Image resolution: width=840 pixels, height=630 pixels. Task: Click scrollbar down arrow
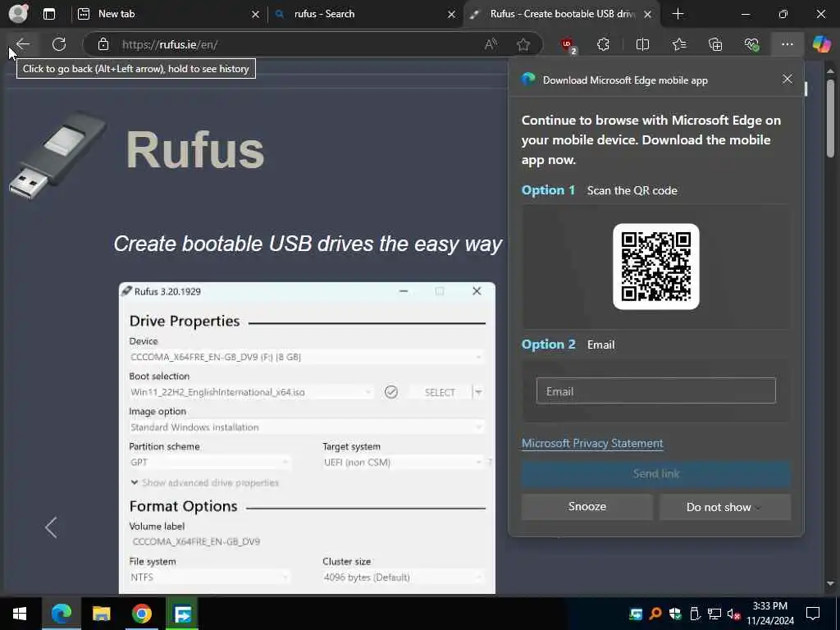coord(830,583)
